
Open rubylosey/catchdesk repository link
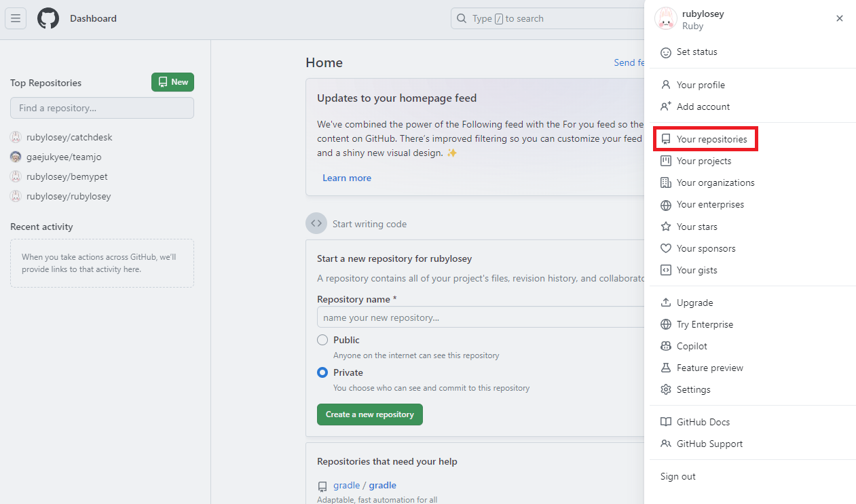click(69, 137)
